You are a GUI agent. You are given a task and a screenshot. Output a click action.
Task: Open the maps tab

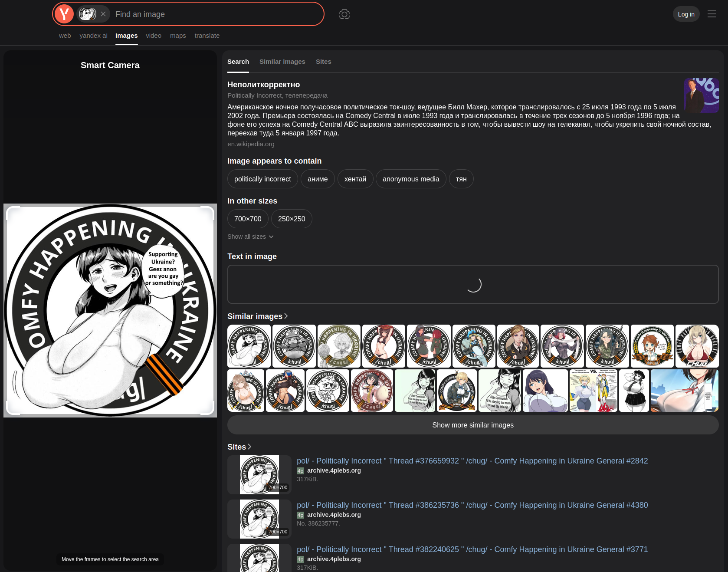click(x=178, y=36)
